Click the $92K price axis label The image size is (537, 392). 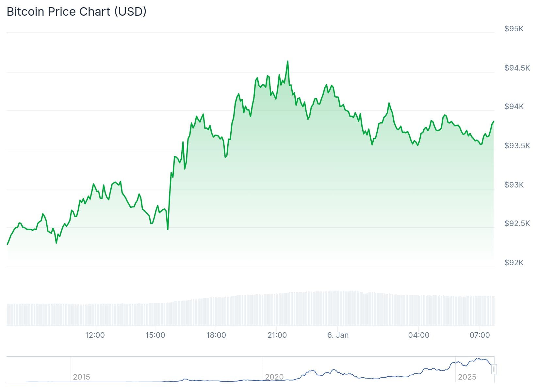pyautogui.click(x=514, y=263)
